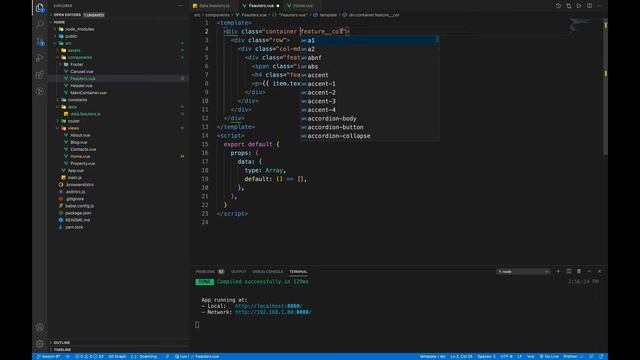
Task: Open the Source Control view
Action: pyautogui.click(x=40, y=41)
